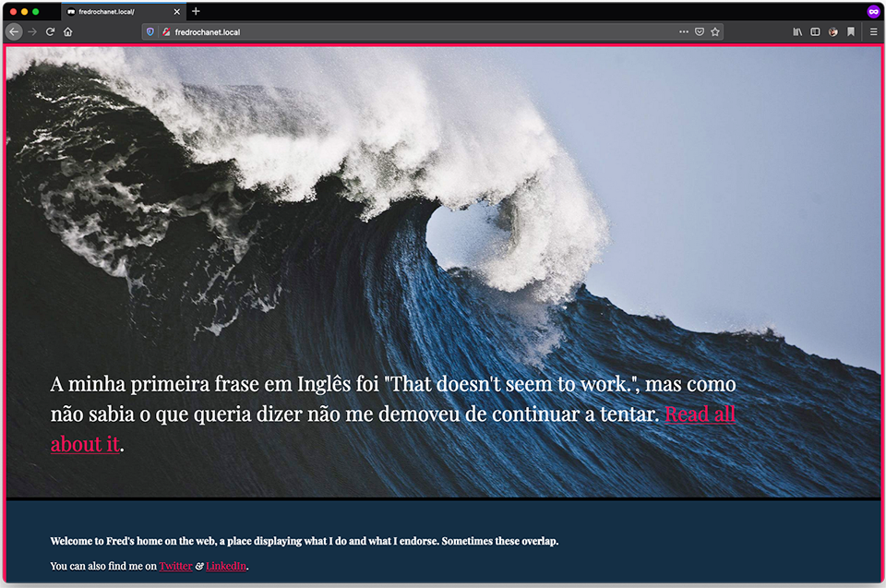Click the extension icon beside sidebars
This screenshot has height=588, width=886.
833,32
